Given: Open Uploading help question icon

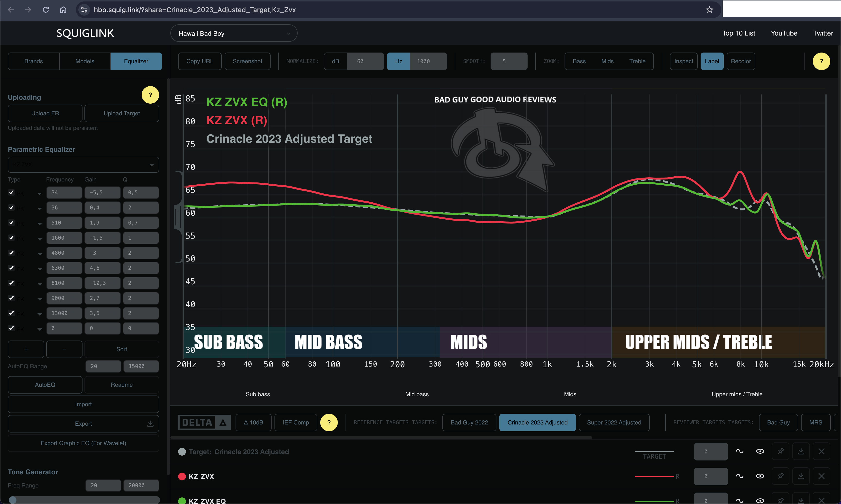Looking at the screenshot, I should pyautogui.click(x=150, y=95).
